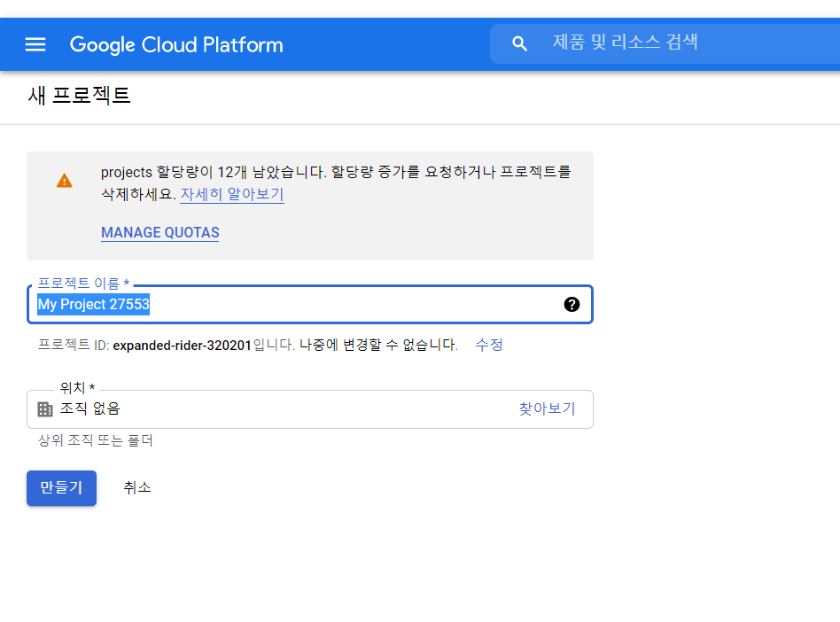Open the MANAGE QUOTAS link

coord(160,232)
